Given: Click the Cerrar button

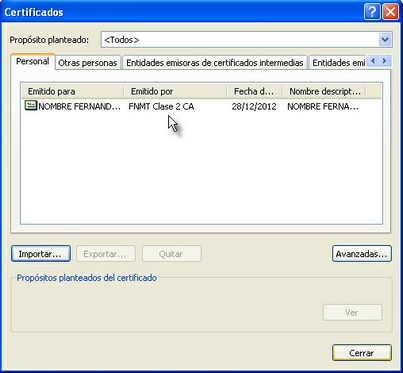Looking at the screenshot, I should coord(362,353).
